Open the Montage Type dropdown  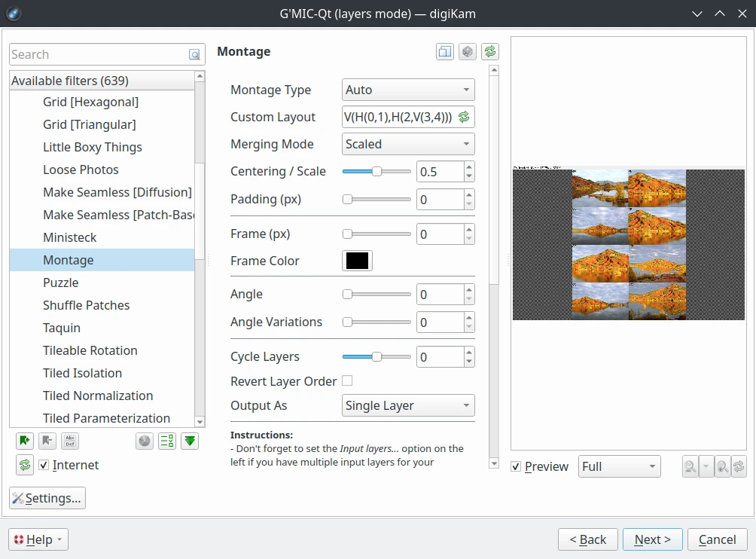[408, 90]
